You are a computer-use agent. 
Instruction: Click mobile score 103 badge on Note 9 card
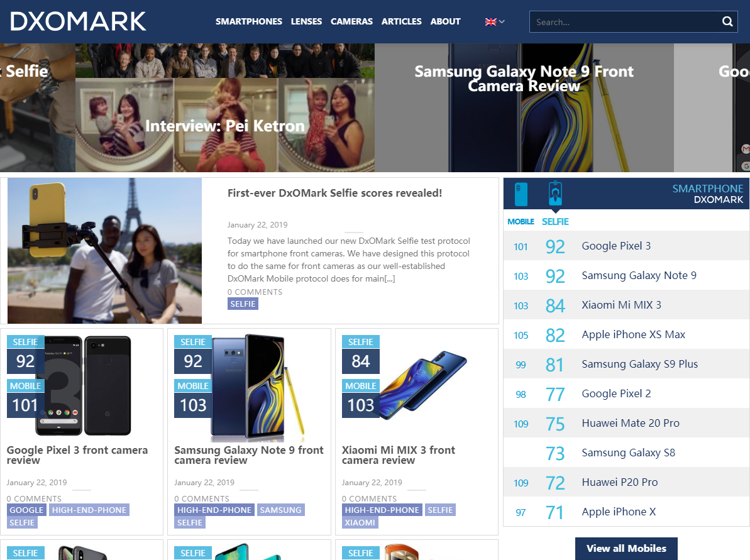(x=193, y=405)
